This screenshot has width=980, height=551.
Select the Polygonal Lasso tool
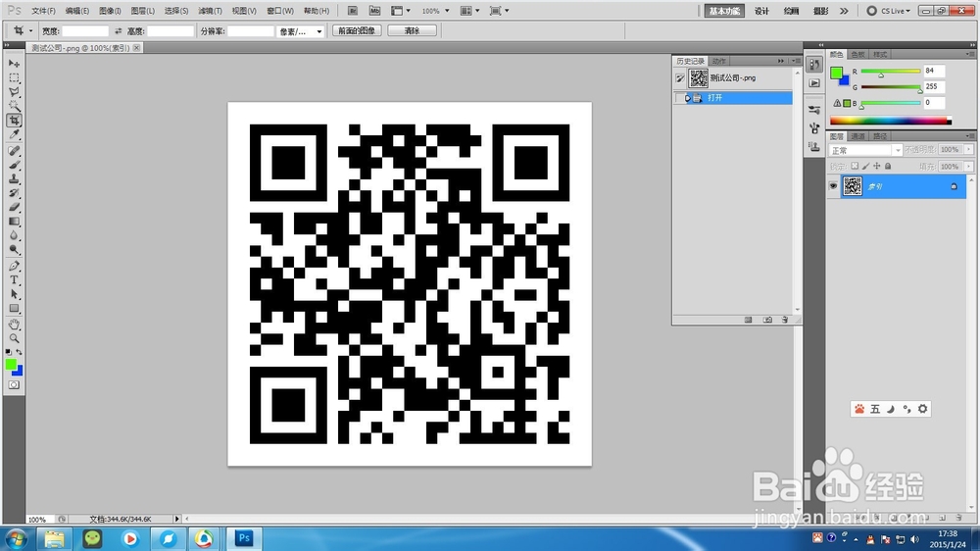point(14,92)
